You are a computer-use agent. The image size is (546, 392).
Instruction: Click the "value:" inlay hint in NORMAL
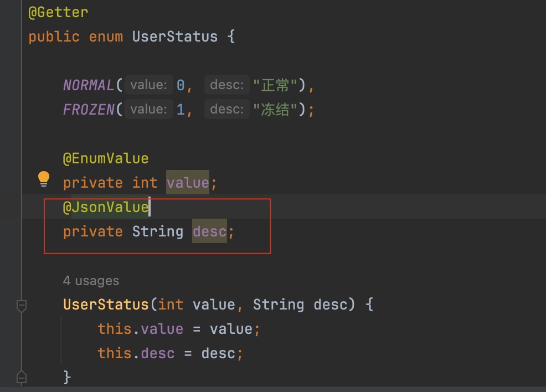click(x=148, y=85)
